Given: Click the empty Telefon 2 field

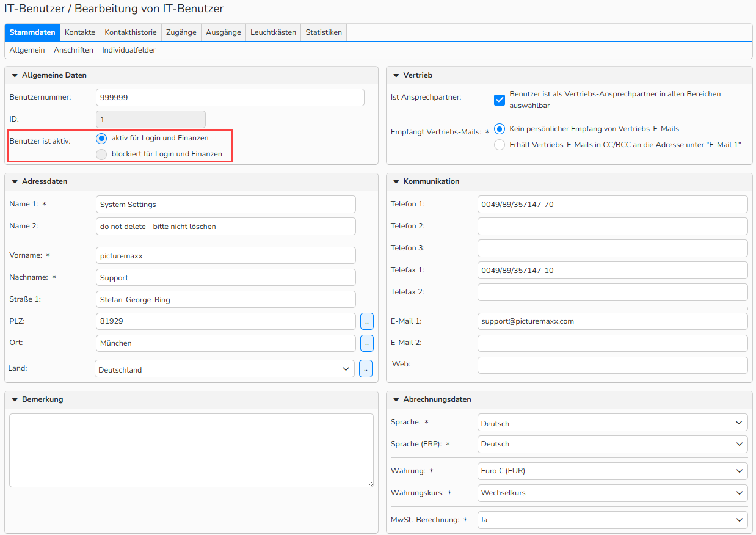Looking at the screenshot, I should pyautogui.click(x=612, y=226).
